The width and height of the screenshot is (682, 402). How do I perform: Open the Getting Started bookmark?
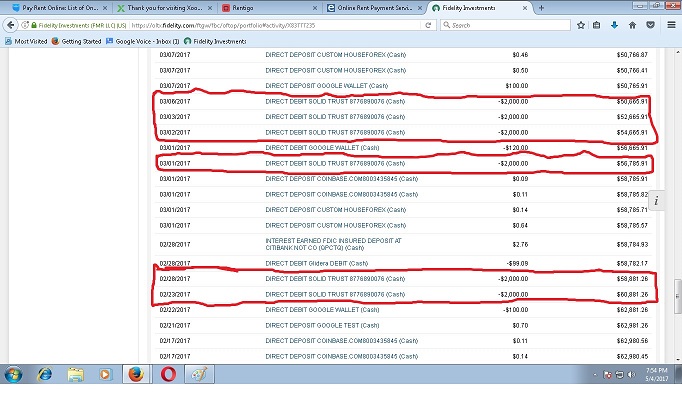point(77,41)
